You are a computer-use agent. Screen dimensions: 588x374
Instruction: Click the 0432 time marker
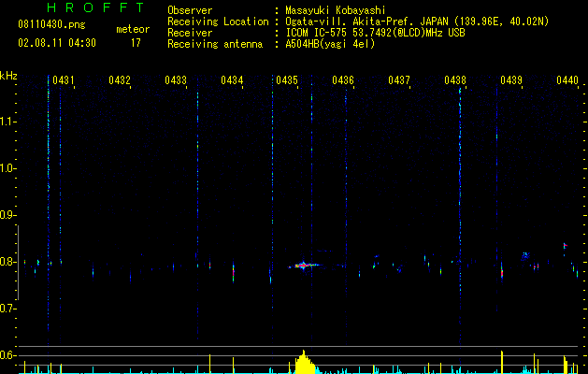click(x=120, y=80)
